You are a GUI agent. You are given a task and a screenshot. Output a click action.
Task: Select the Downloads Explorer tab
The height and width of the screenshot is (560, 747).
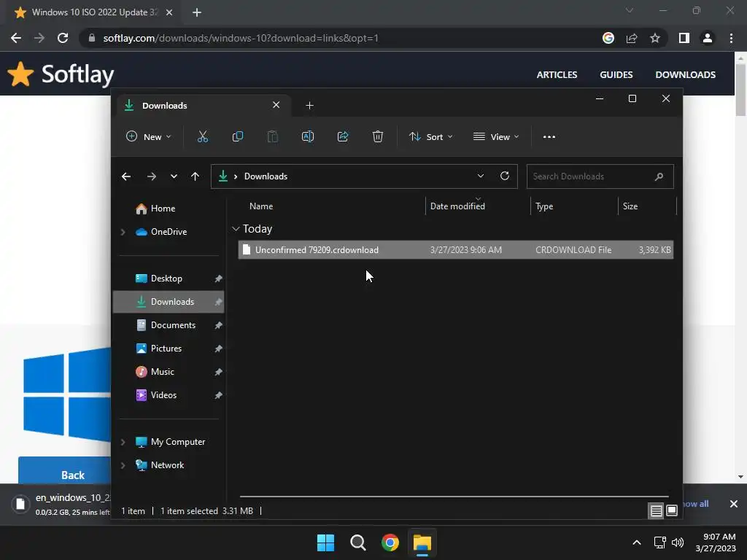coord(203,105)
